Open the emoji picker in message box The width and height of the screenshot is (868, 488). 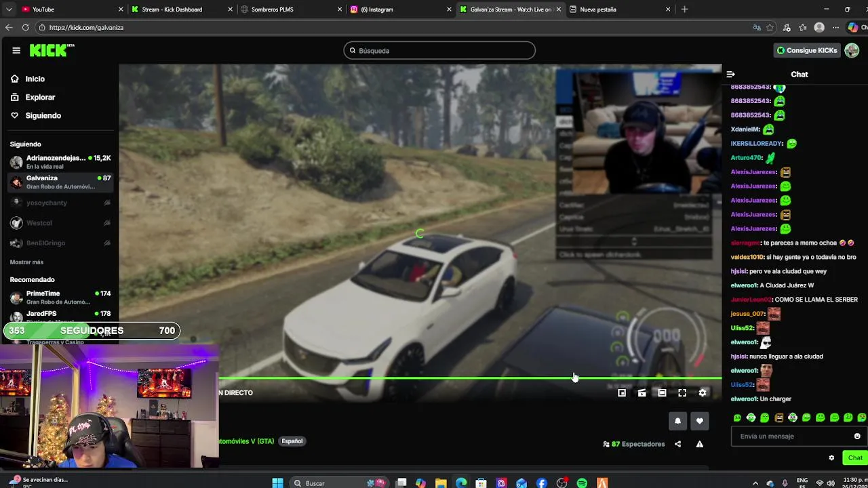[857, 436]
